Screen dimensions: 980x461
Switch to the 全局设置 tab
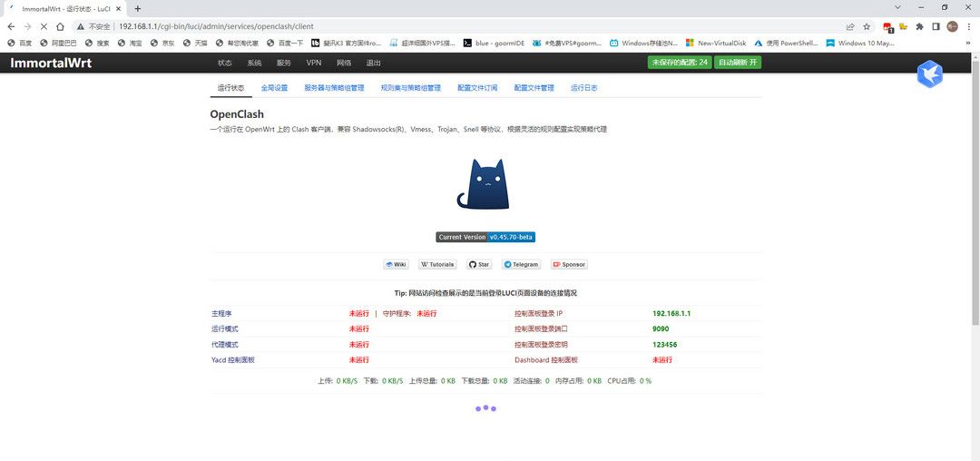coord(274,88)
